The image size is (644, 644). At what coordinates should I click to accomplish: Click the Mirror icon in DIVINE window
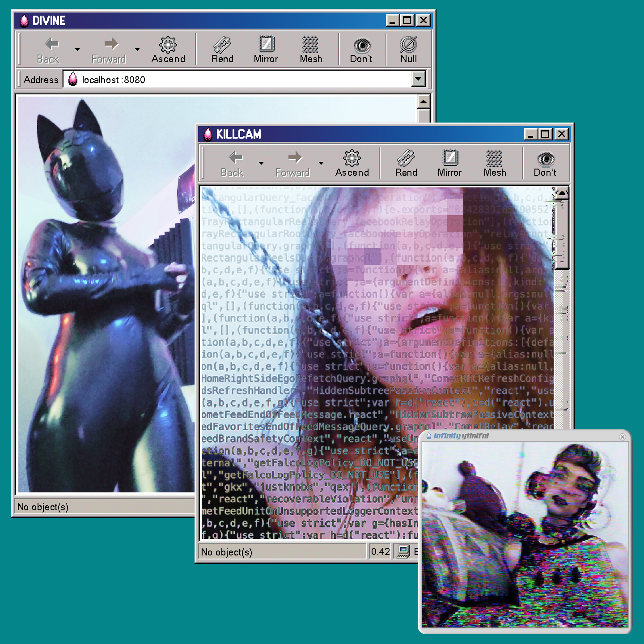[x=266, y=45]
